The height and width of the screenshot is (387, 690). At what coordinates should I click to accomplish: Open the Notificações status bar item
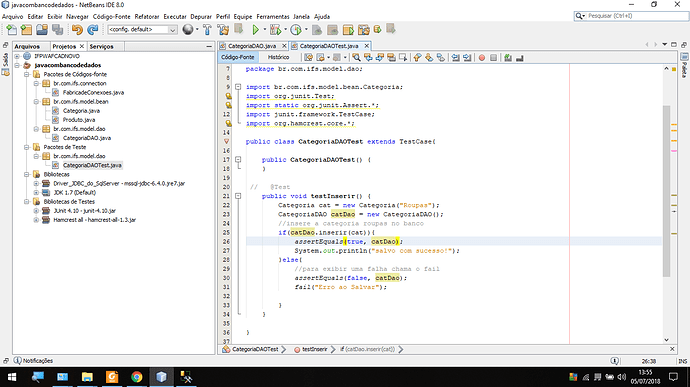tap(33, 361)
